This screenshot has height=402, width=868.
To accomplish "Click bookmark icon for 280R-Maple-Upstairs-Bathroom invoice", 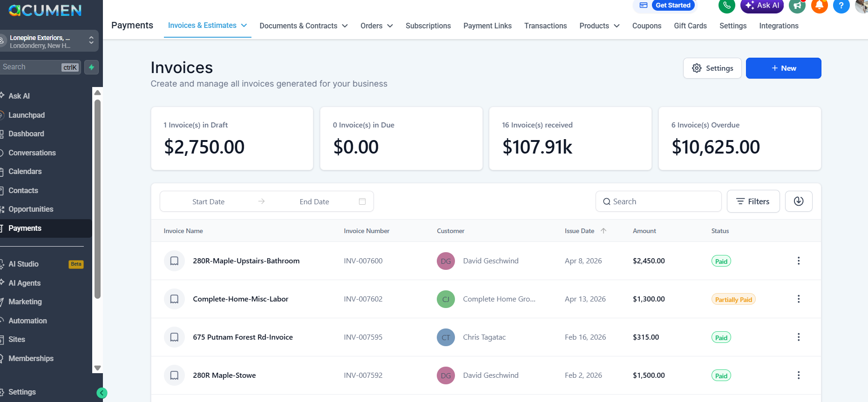I will click(174, 261).
